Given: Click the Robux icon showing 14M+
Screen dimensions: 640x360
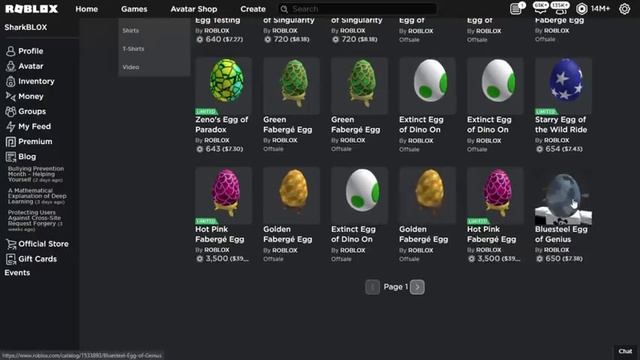Looking at the screenshot, I should [x=582, y=9].
